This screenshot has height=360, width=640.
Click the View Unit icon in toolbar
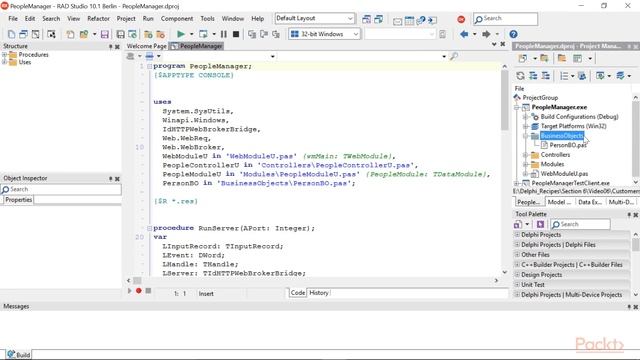point(24,34)
